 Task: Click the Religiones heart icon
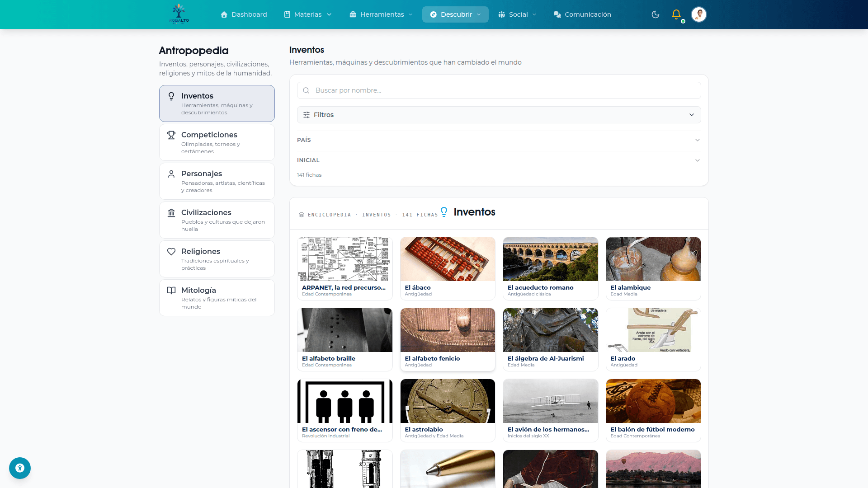tap(171, 252)
